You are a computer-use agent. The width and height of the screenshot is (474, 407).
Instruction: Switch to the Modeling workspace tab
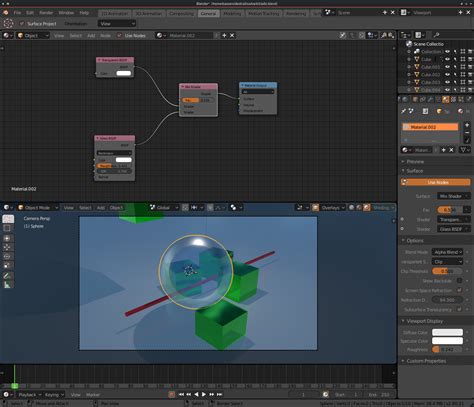coord(232,13)
